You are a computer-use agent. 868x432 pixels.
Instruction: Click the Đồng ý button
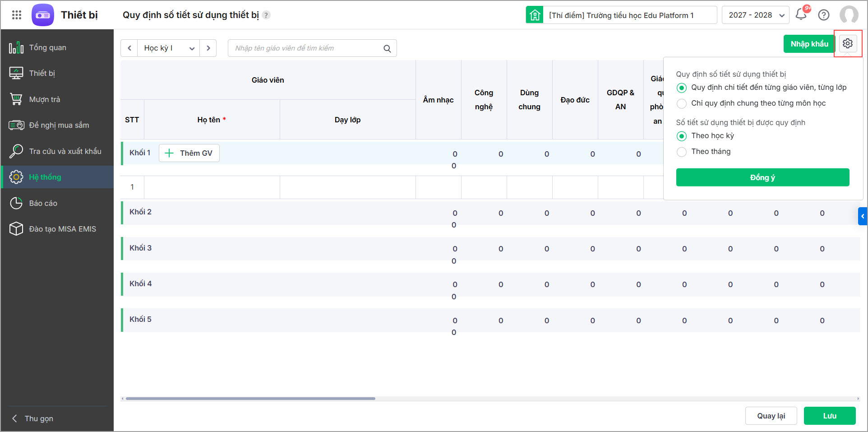point(762,177)
